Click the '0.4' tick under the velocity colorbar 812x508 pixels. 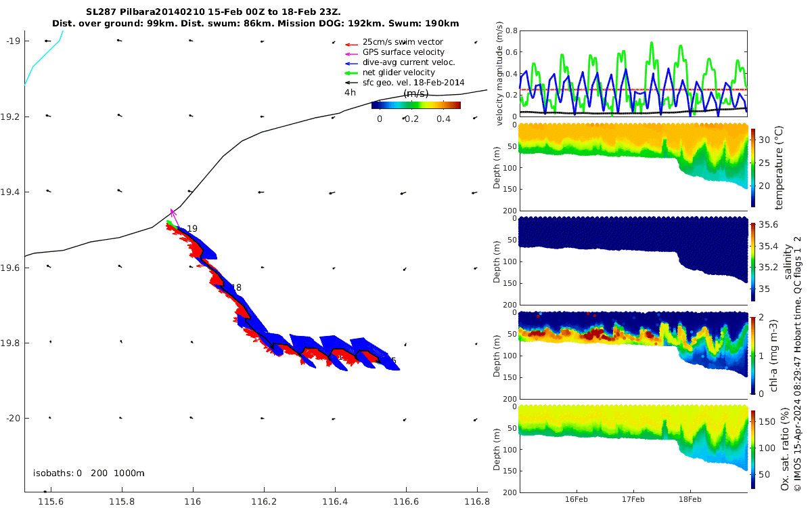[x=444, y=119]
